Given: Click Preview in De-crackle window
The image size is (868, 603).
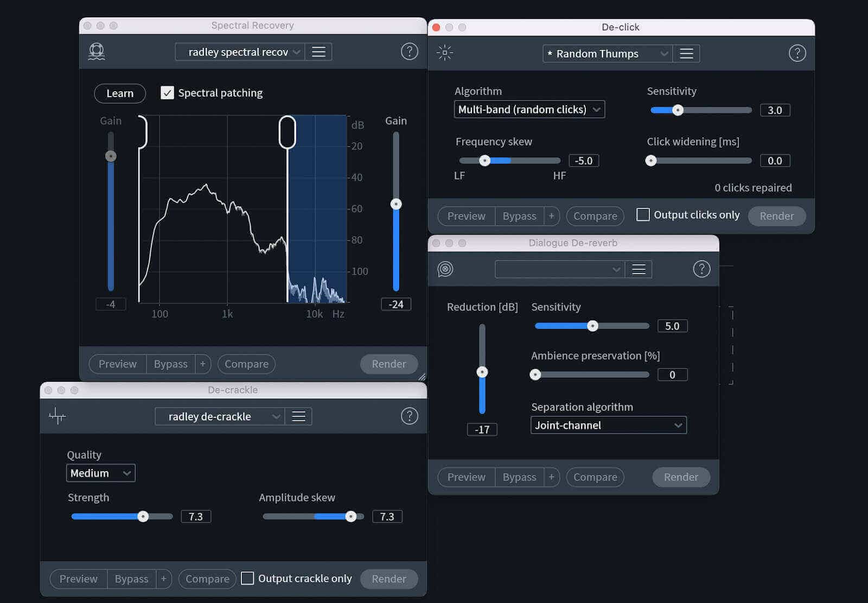Looking at the screenshot, I should point(79,579).
